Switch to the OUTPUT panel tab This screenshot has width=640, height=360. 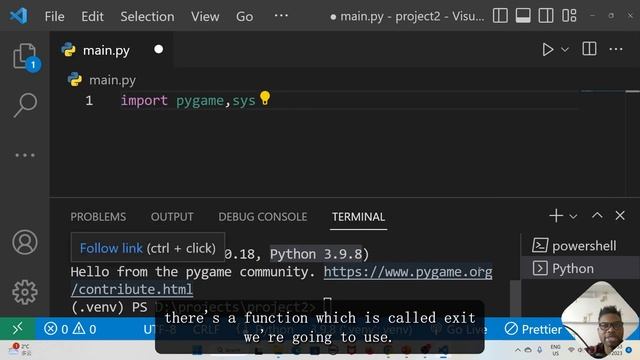point(172,217)
